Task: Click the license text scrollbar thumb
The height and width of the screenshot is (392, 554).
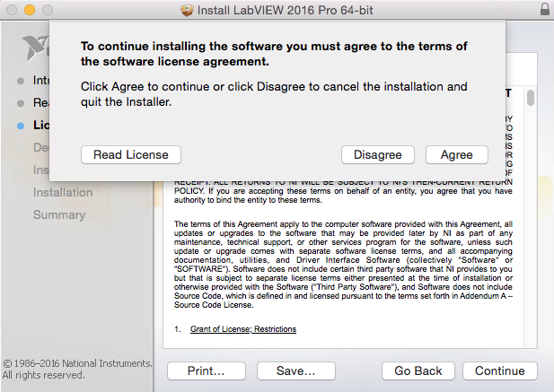Action: point(531,98)
